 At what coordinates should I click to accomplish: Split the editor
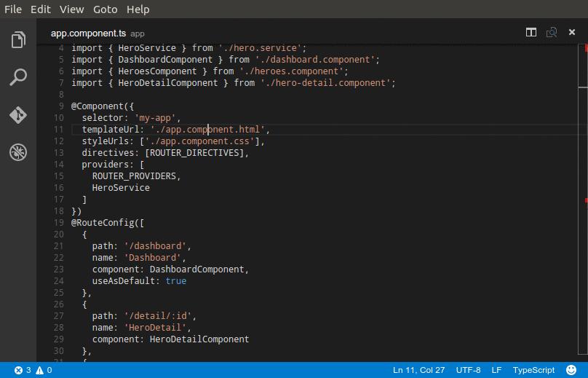531,32
